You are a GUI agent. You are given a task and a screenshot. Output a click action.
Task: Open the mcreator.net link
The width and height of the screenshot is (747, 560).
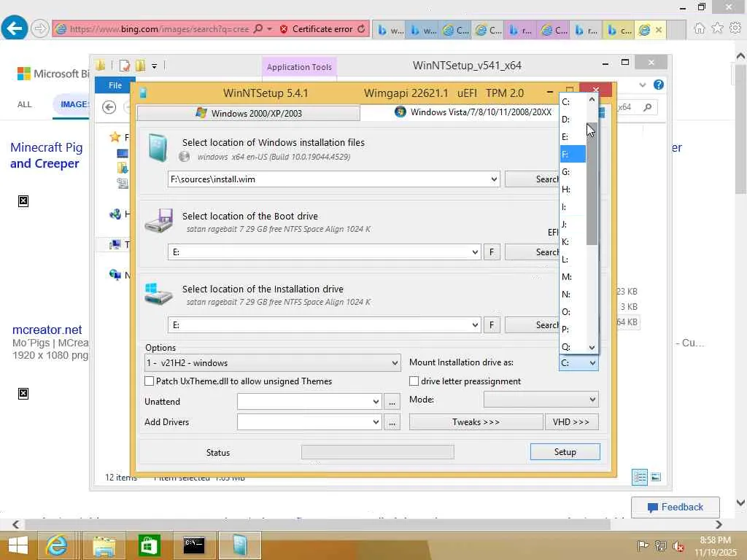coord(47,330)
